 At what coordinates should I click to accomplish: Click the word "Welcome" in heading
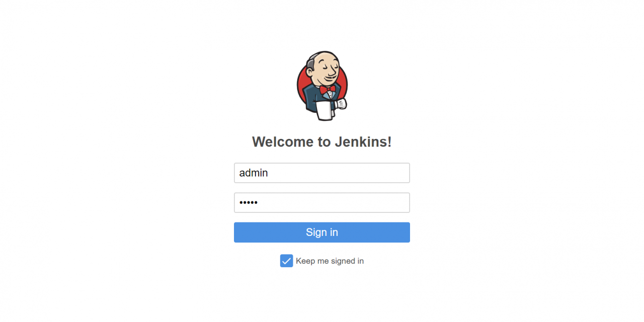pos(283,142)
